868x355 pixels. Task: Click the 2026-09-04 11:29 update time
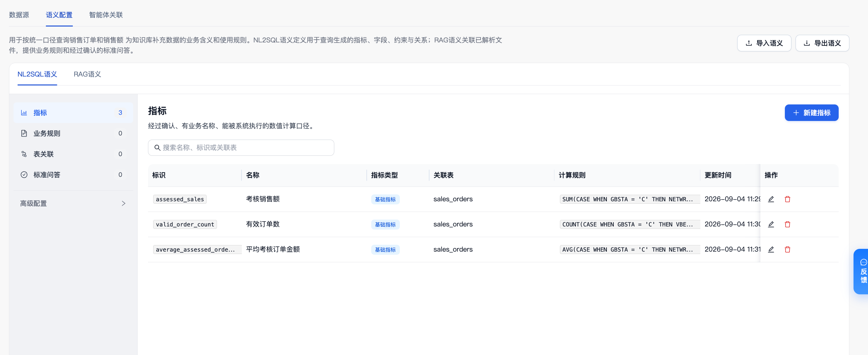tap(732, 199)
